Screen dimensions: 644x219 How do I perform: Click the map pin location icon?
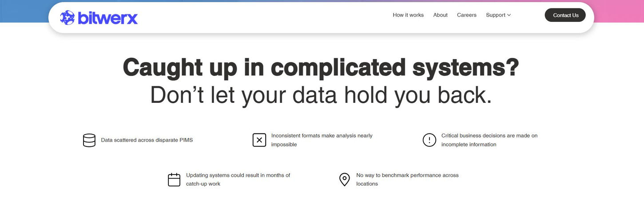pyautogui.click(x=344, y=180)
